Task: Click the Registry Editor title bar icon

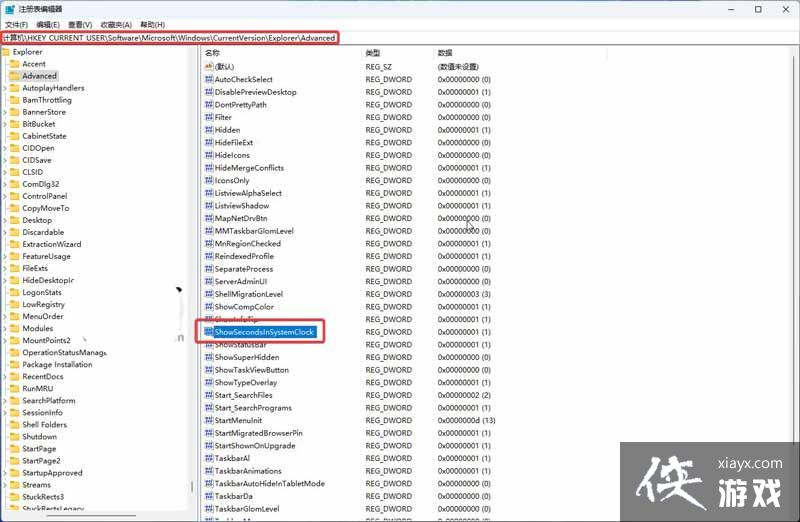Action: point(10,9)
